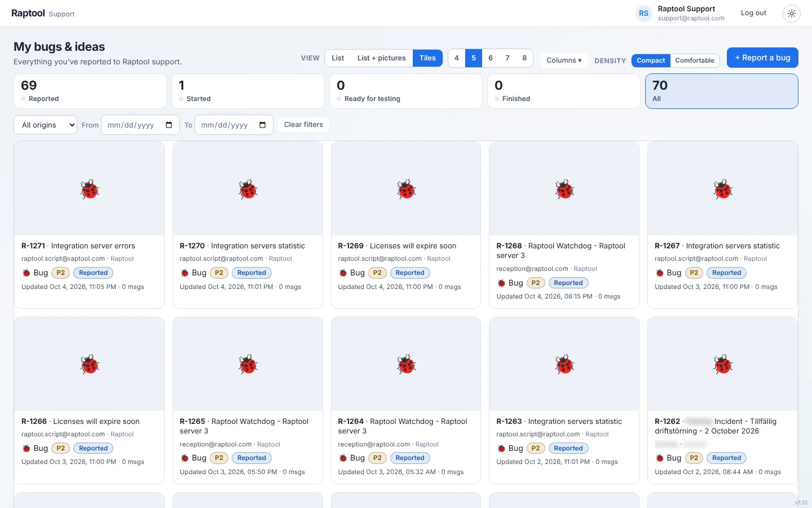Open the From date calendar picker icon
812x508 pixels.
point(169,125)
